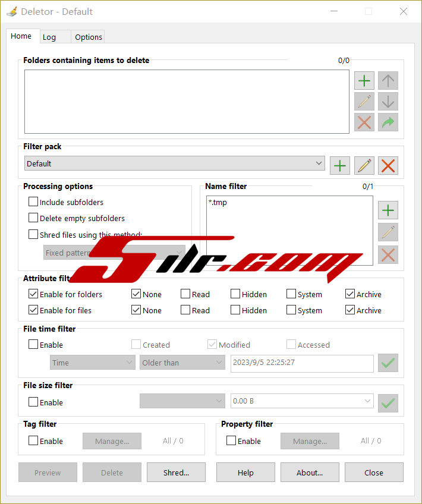This screenshot has width=422, height=504.
Task: Add a new name filter entry
Action: (x=388, y=210)
